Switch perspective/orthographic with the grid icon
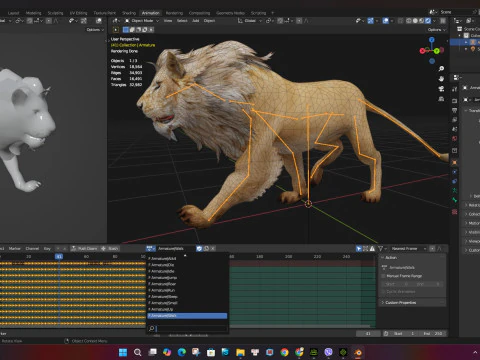 point(441,99)
